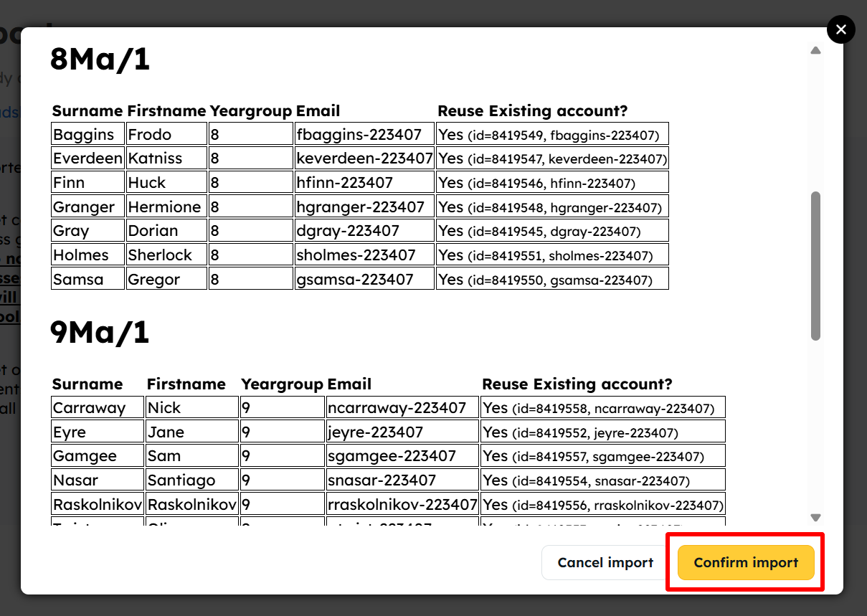
Task: Click the Granger surname cell
Action: click(x=88, y=207)
